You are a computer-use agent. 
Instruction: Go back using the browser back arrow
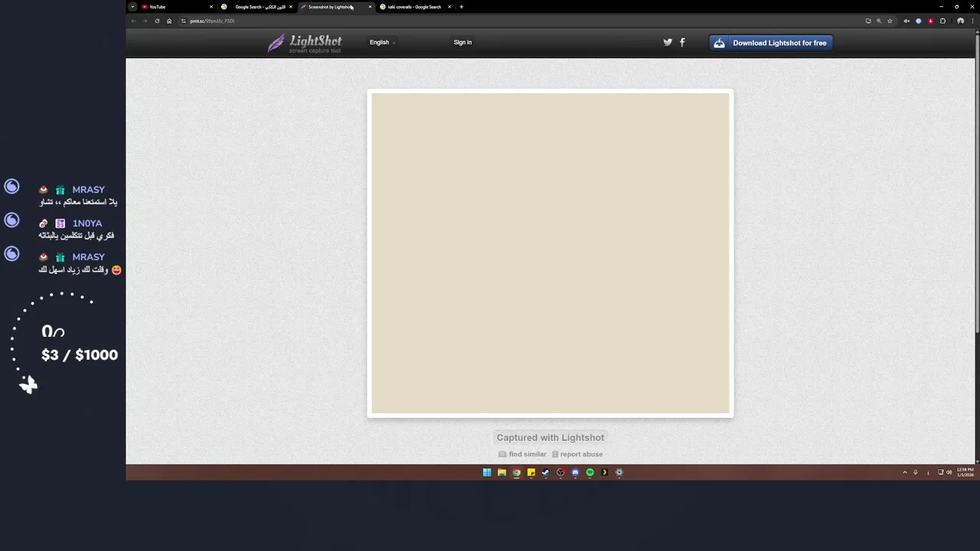coord(133,21)
